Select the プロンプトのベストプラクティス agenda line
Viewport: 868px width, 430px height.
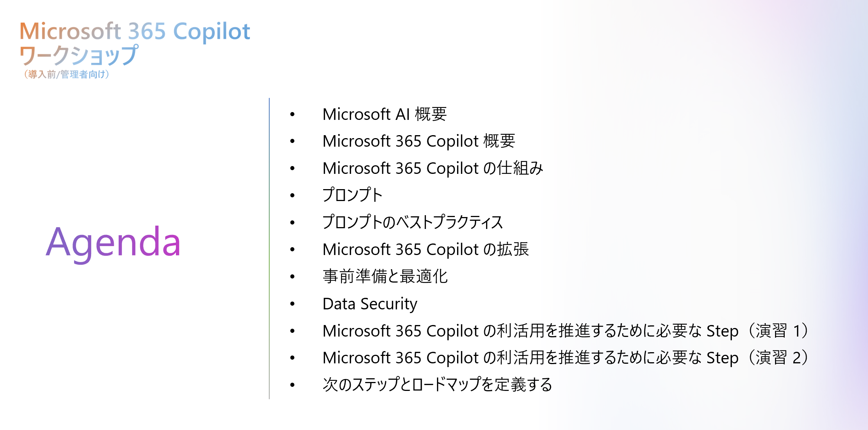pyautogui.click(x=413, y=222)
